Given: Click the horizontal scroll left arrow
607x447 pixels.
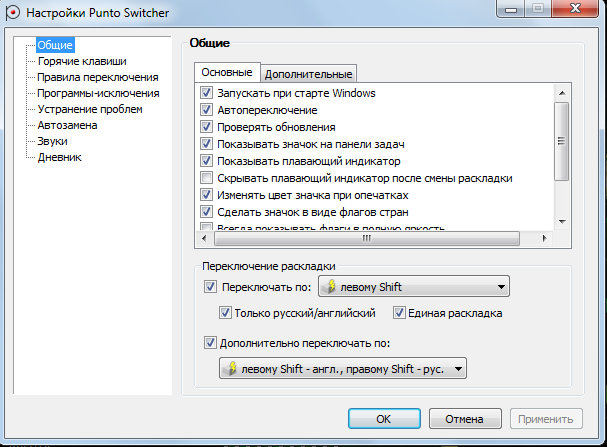Looking at the screenshot, I should point(204,239).
